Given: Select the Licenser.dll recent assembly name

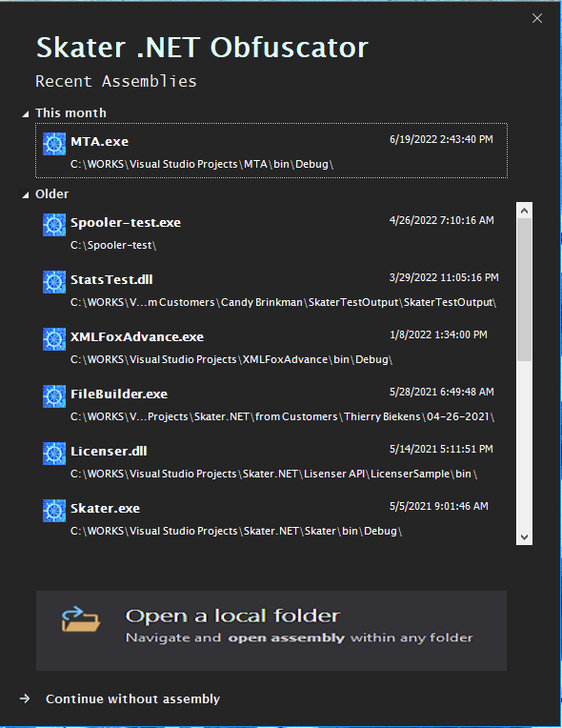Looking at the screenshot, I should tap(109, 451).
